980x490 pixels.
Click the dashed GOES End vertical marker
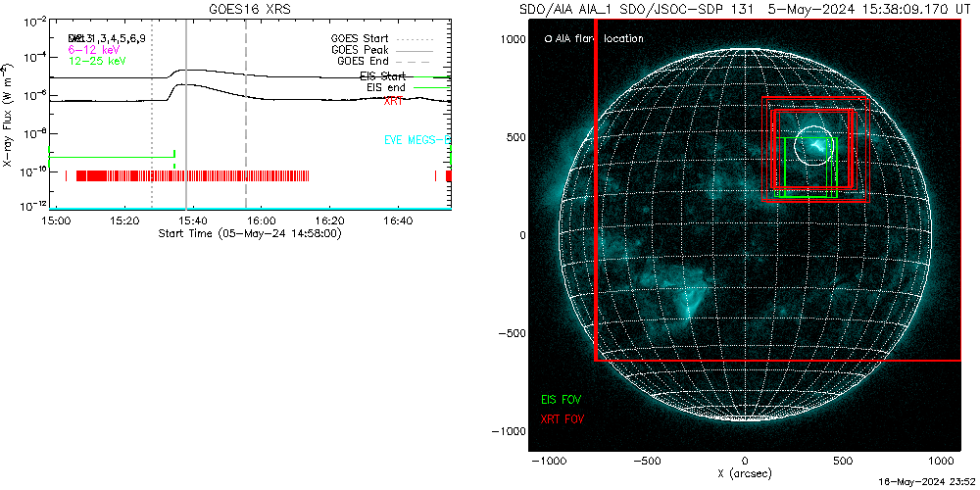click(x=246, y=115)
